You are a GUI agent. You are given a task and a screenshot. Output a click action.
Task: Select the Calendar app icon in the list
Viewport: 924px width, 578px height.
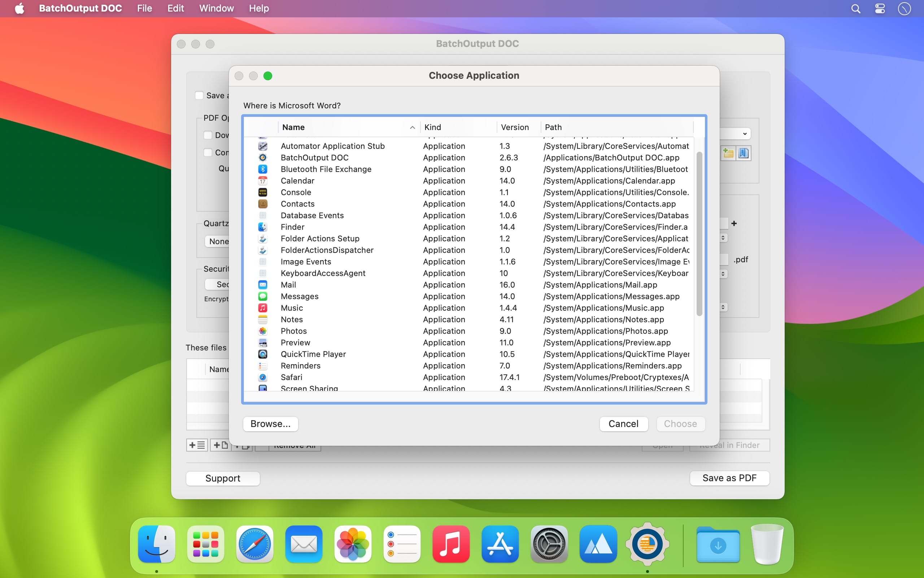[x=263, y=180]
